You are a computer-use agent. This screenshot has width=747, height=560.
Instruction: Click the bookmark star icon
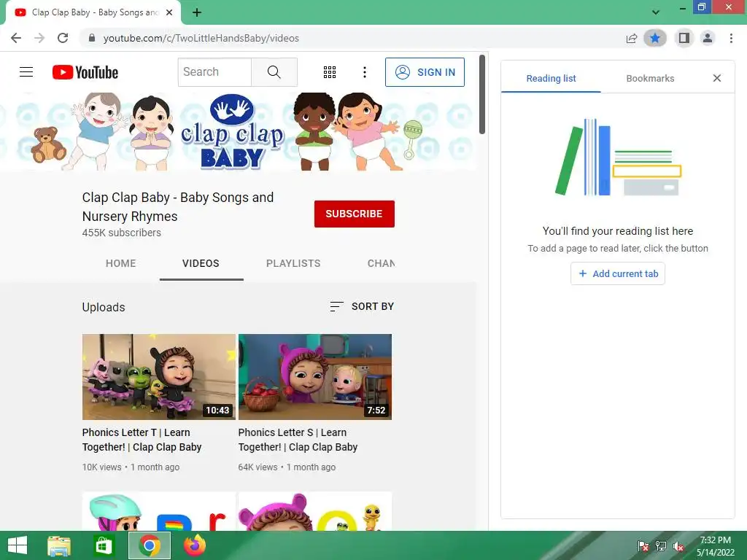pyautogui.click(x=655, y=38)
